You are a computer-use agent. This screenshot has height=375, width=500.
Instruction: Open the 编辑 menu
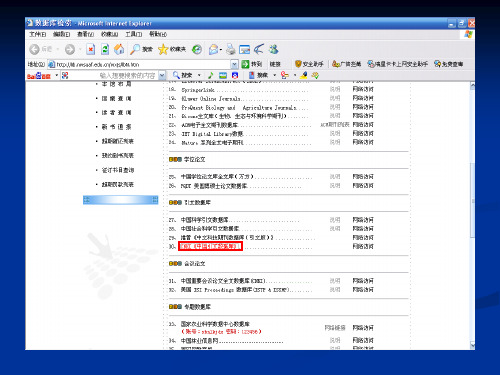tap(61, 34)
